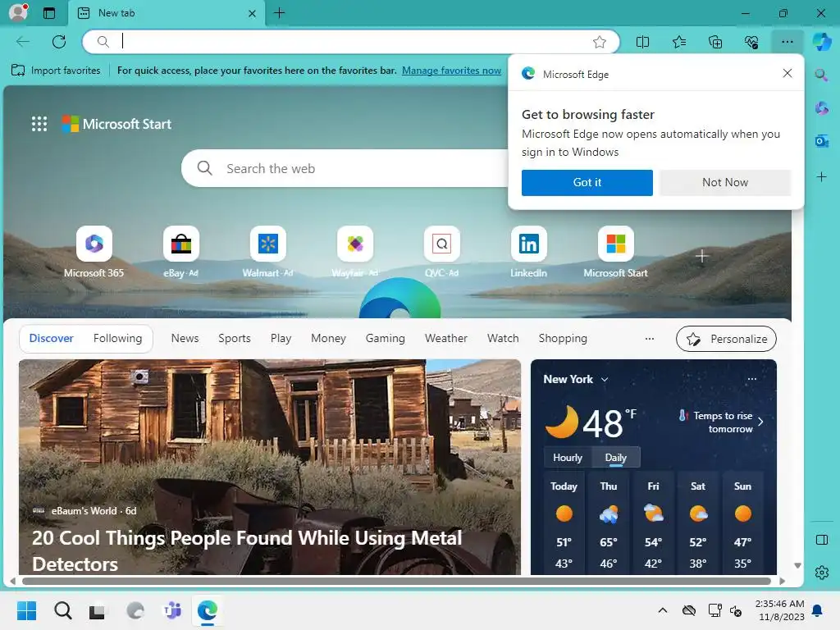Open the profile avatar icon
840x630 pixels.
[18, 13]
